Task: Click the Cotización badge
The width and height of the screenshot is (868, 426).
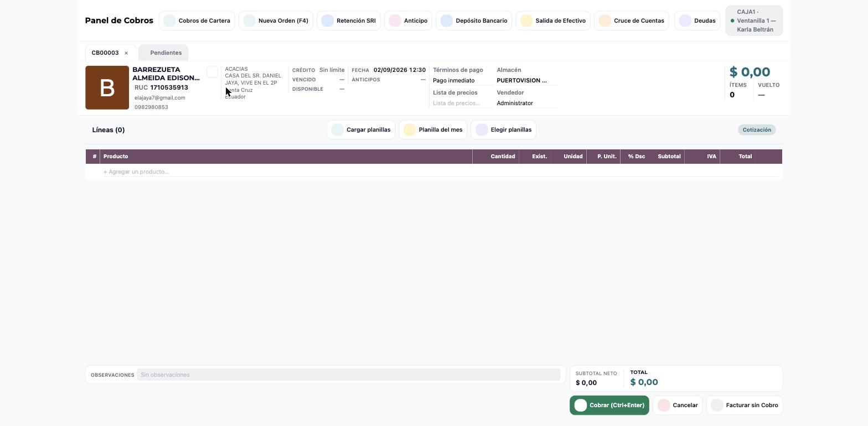Action: (x=757, y=130)
